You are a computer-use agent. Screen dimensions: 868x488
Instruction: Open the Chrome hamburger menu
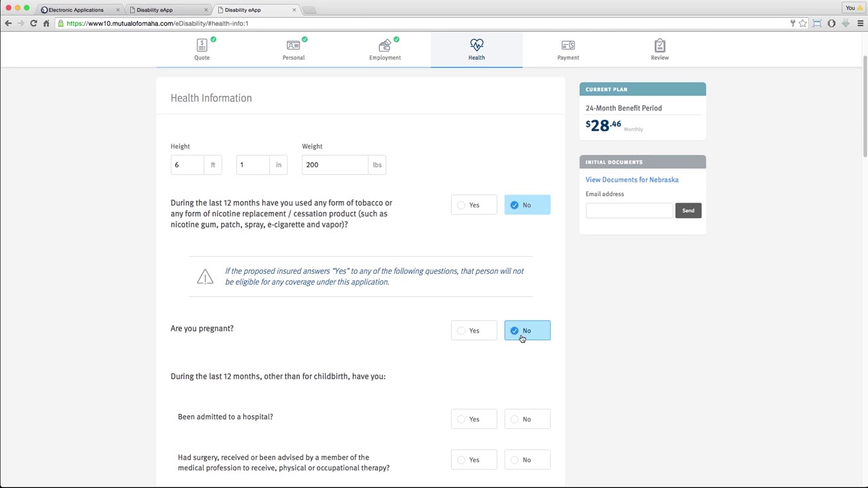pos(860,23)
